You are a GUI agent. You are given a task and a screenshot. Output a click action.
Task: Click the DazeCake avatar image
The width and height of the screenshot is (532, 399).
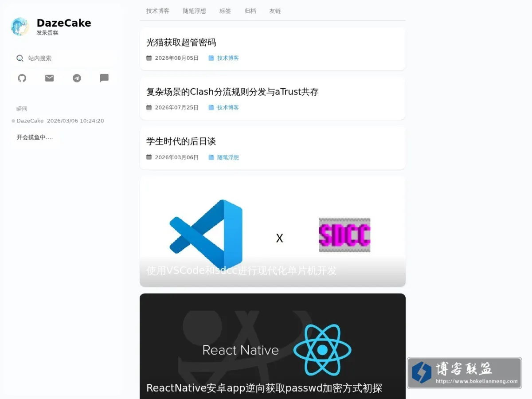point(20,27)
